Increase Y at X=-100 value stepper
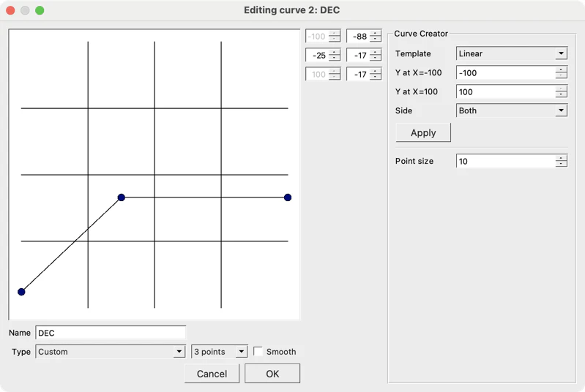Screen dimensions: 585x392 tap(561, 69)
